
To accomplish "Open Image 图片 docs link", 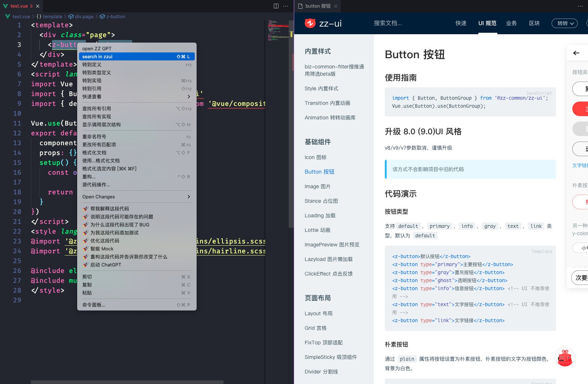I will tap(318, 186).
